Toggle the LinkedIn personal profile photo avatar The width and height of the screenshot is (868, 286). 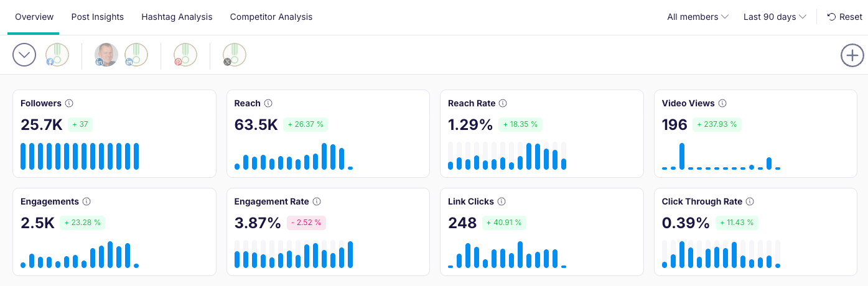(x=106, y=55)
